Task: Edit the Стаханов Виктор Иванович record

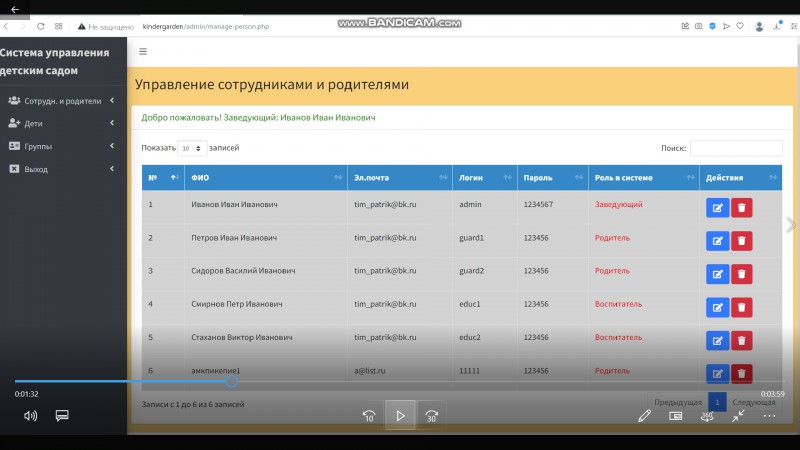Action: point(717,340)
